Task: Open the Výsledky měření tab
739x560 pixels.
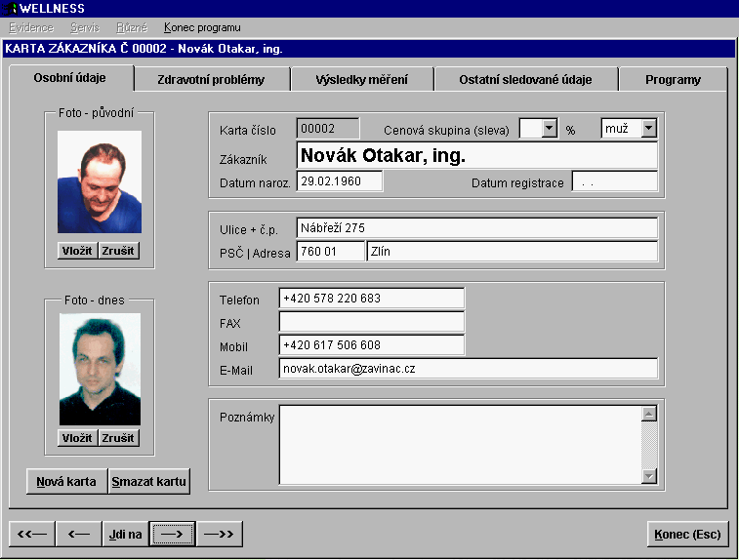Action: [x=361, y=80]
